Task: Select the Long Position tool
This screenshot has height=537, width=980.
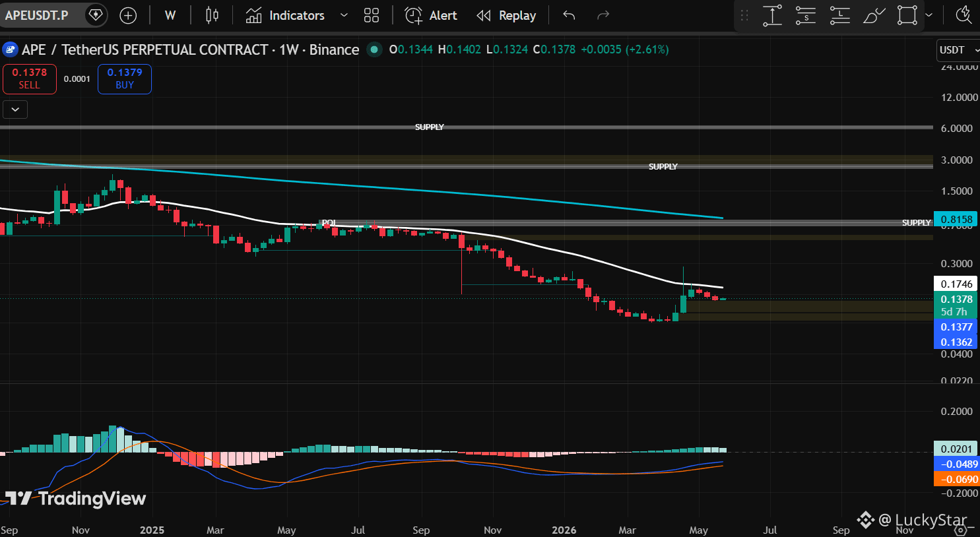Action: [839, 15]
